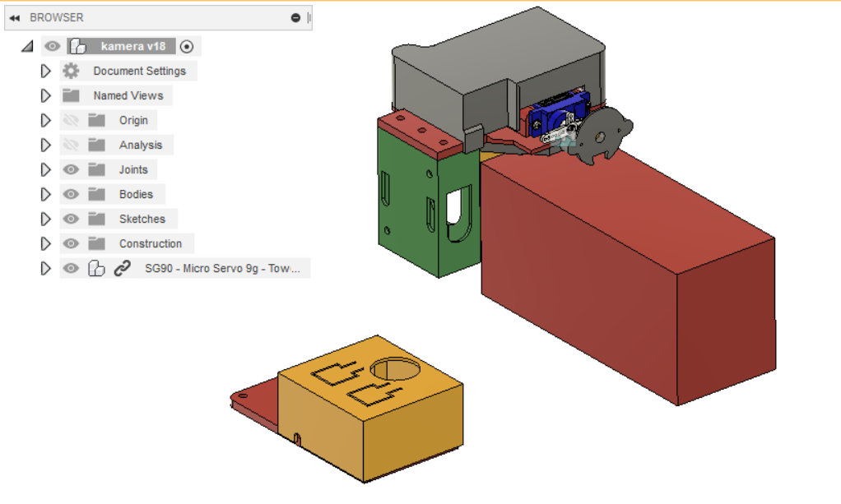Expand the Sketches folder
Screen dimensions: 841x504
pos(45,219)
